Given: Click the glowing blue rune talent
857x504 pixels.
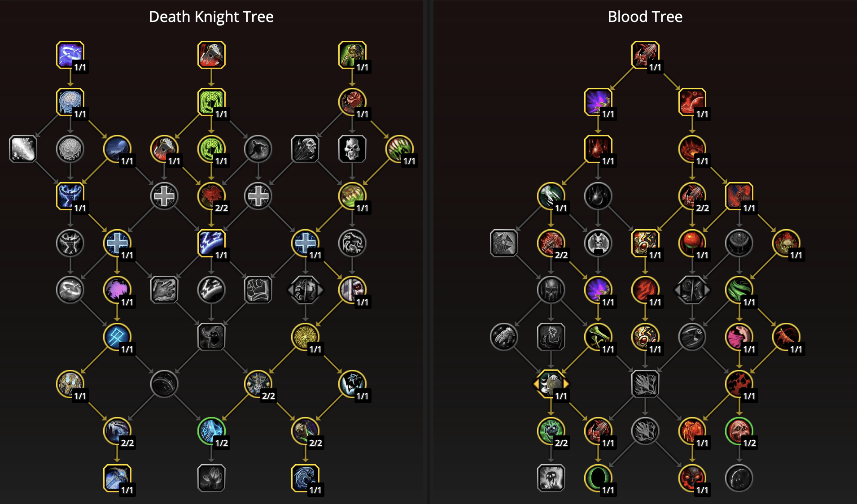Looking at the screenshot, I should tap(117, 337).
